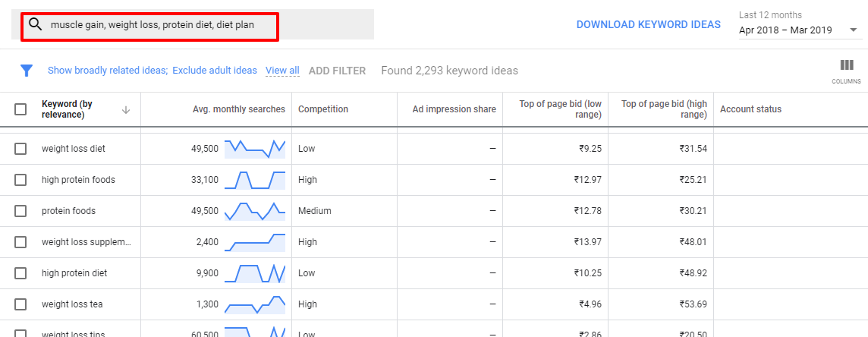
Task: Click the sort arrow beside Keyword column
Action: point(126,109)
